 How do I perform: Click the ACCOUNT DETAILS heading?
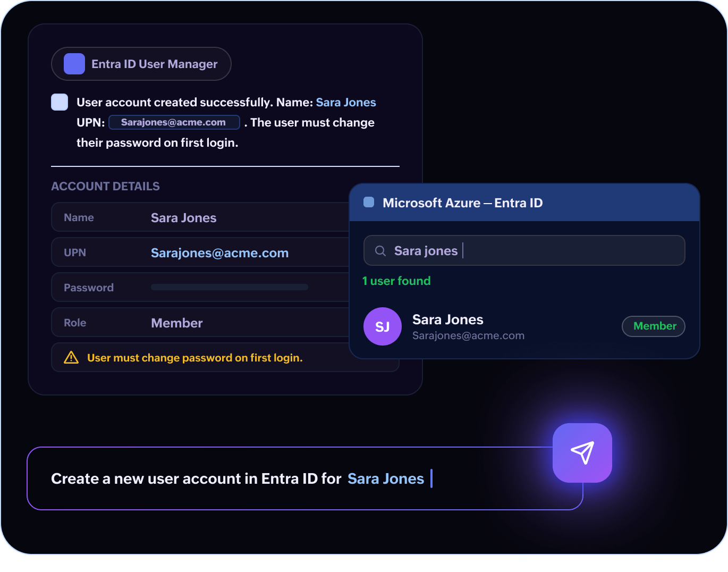tap(105, 186)
